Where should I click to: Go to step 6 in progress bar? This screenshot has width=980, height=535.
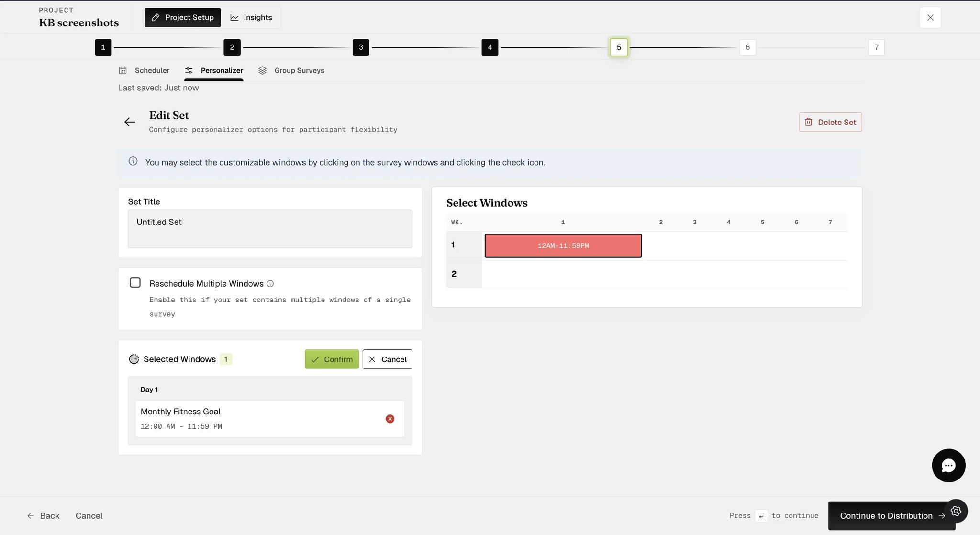[x=748, y=47]
